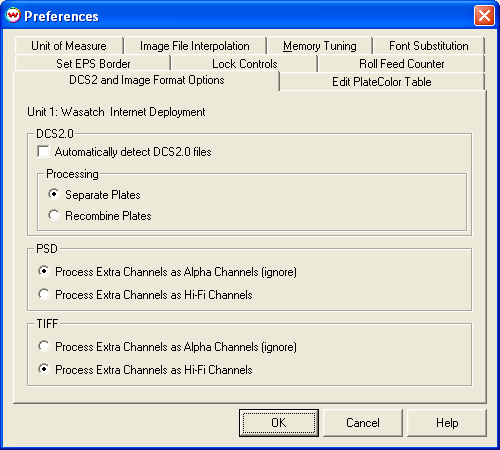Viewport: 500px width, 450px height.
Task: Enable Automatically detect DCS2.0 files checkbox
Action: [x=43, y=152]
